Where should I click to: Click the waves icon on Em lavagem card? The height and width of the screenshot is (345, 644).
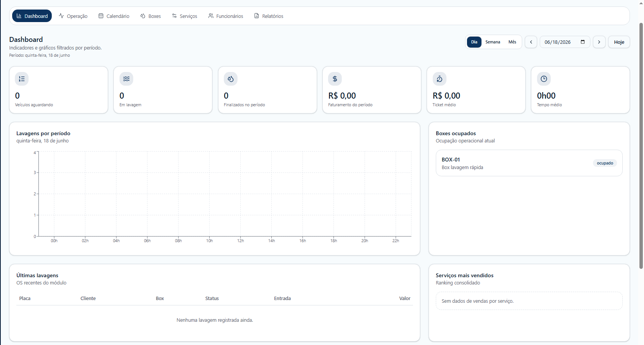tap(126, 79)
